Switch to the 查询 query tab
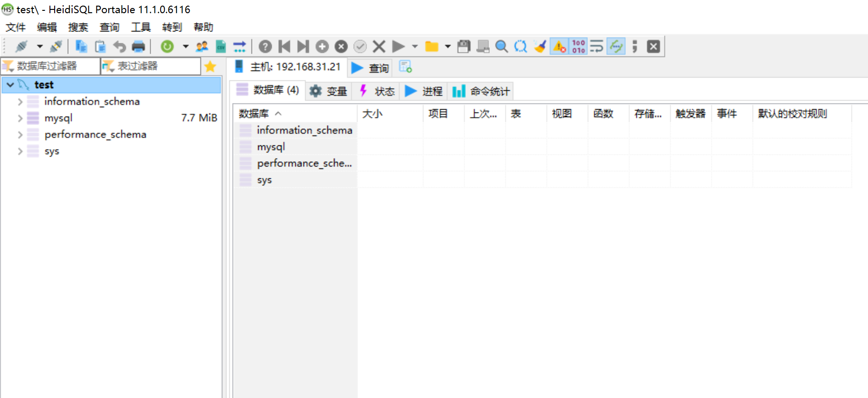 pos(370,68)
